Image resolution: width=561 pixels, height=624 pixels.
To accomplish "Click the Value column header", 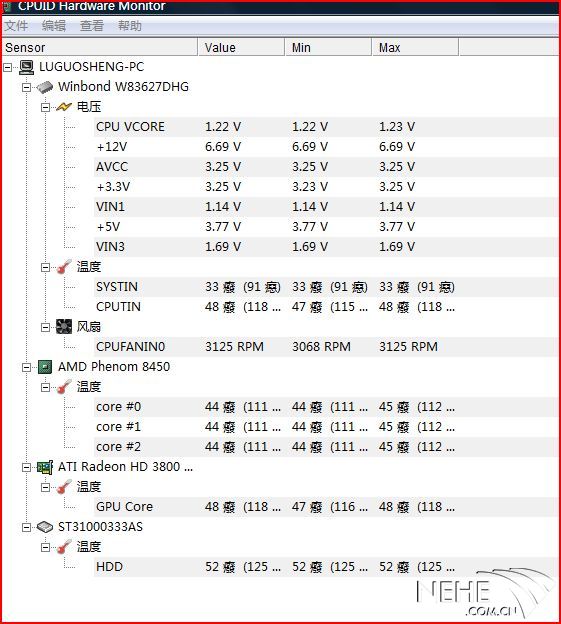I will pyautogui.click(x=241, y=47).
